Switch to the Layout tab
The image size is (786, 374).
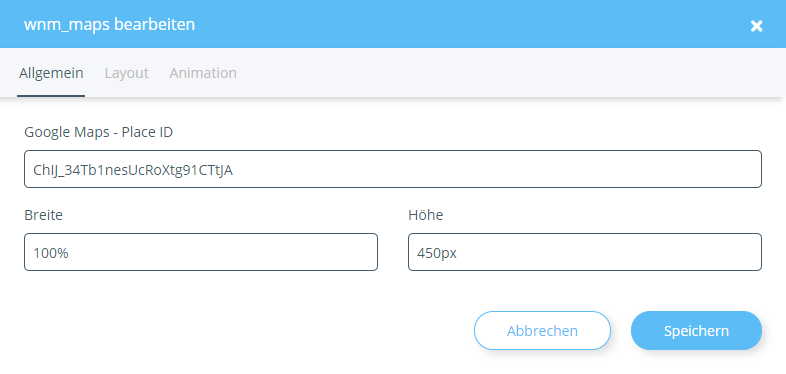[126, 73]
